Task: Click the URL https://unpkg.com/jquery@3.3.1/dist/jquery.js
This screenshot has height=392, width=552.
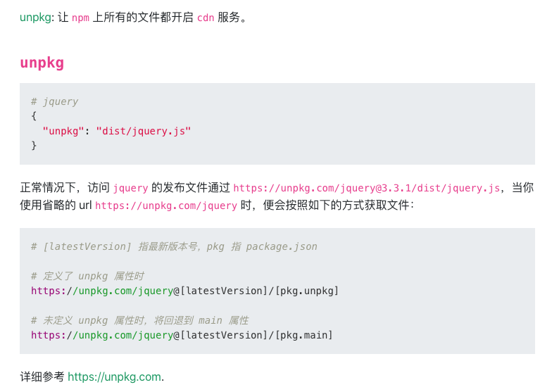Action: 366,189
